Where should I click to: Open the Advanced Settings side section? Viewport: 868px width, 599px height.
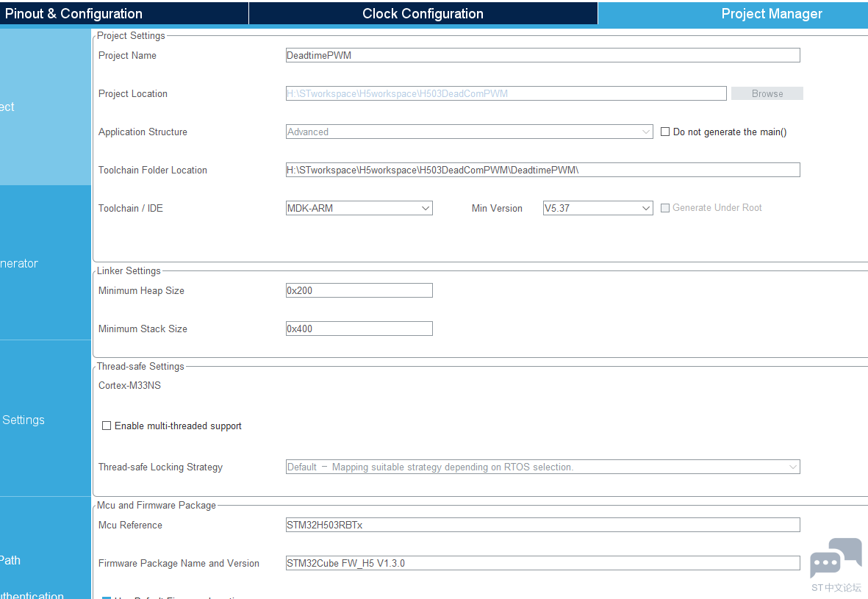tap(46, 419)
